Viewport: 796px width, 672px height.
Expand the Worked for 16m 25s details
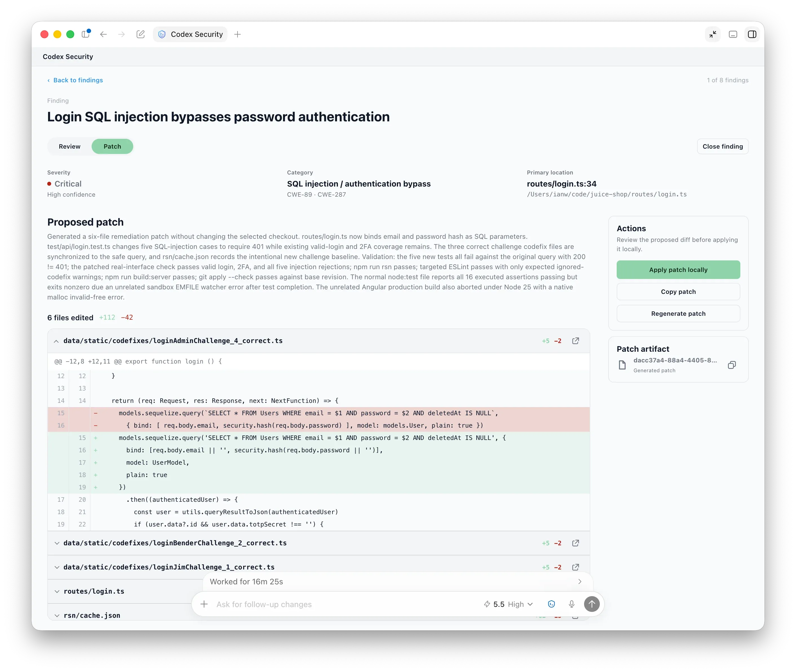397,582
